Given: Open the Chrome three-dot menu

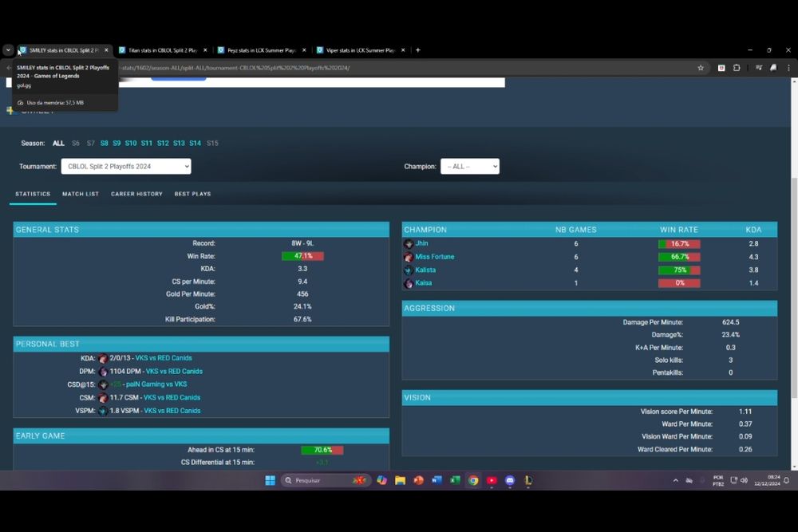Looking at the screenshot, I should pos(789,68).
